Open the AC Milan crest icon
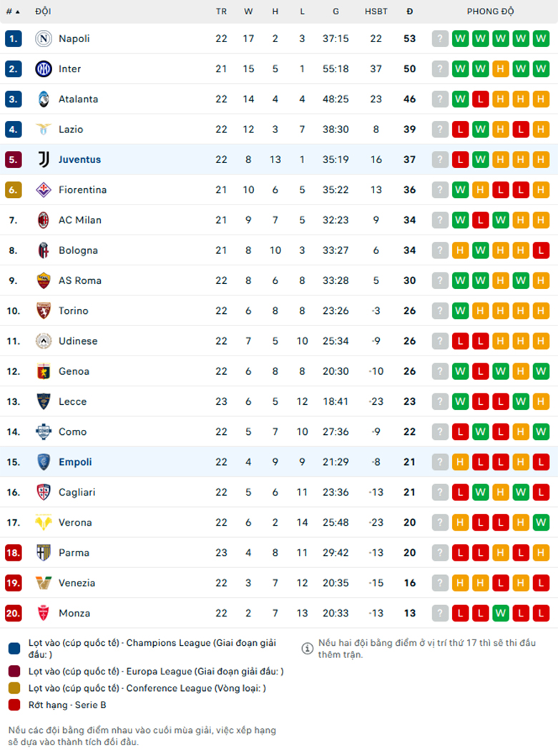The width and height of the screenshot is (558, 756). click(44, 220)
